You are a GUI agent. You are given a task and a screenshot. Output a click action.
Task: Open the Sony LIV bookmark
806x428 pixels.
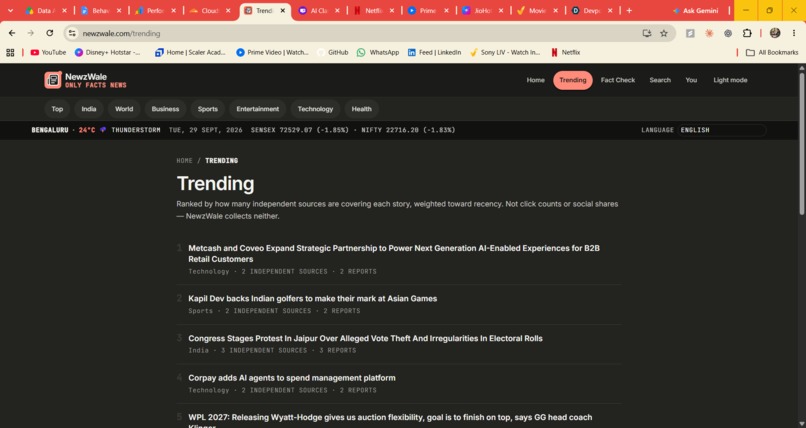(505, 52)
